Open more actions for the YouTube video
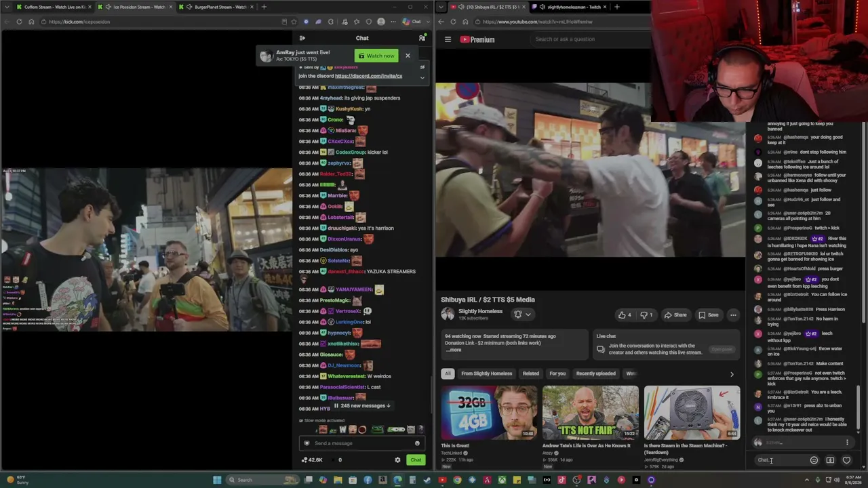 click(733, 314)
